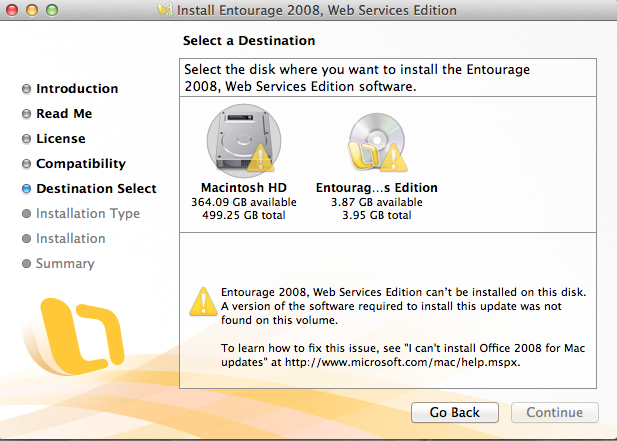Select the Installation Type step label

88,214
